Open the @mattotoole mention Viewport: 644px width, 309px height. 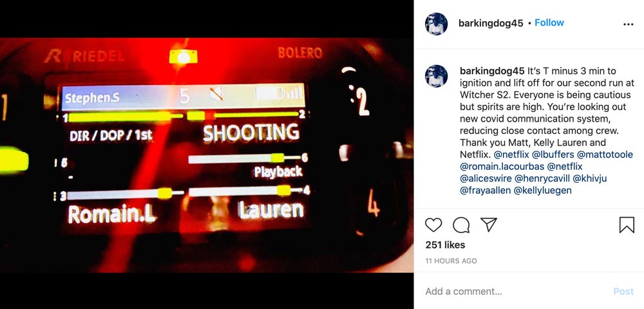click(605, 154)
